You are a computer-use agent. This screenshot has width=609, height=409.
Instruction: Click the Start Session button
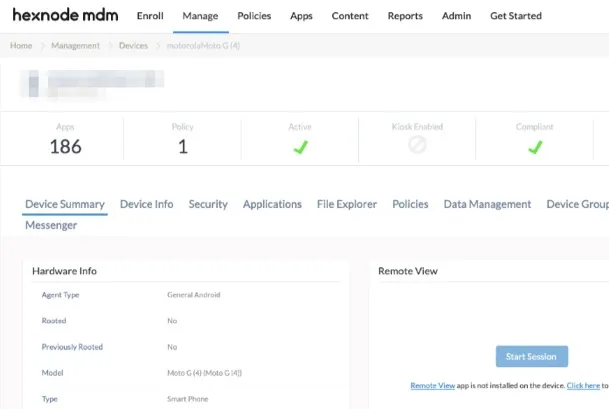coord(532,356)
